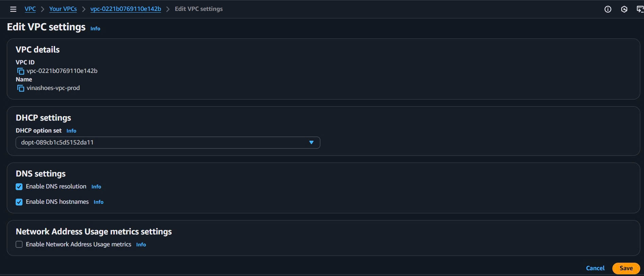Copy the name vinashoes-vpc-prod via copy icon
This screenshot has height=276, width=644.
(x=20, y=88)
